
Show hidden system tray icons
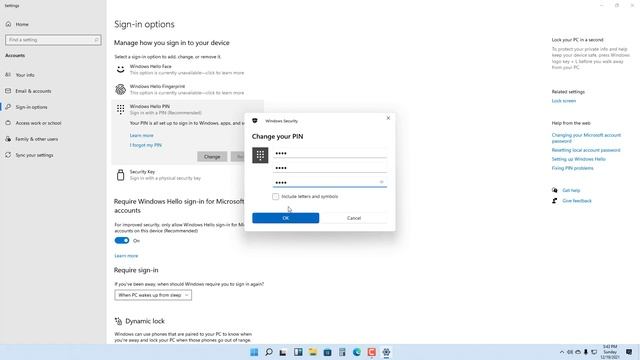[562, 352]
